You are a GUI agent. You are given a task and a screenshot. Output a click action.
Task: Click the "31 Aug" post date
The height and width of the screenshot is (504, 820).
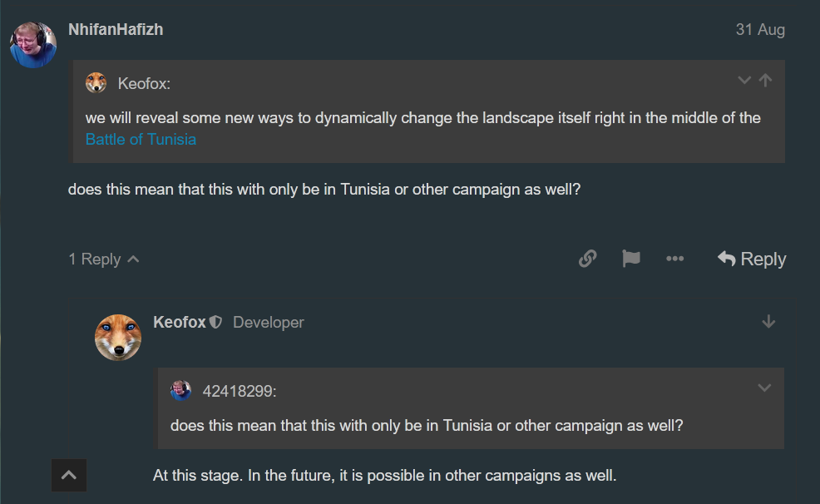pyautogui.click(x=759, y=30)
